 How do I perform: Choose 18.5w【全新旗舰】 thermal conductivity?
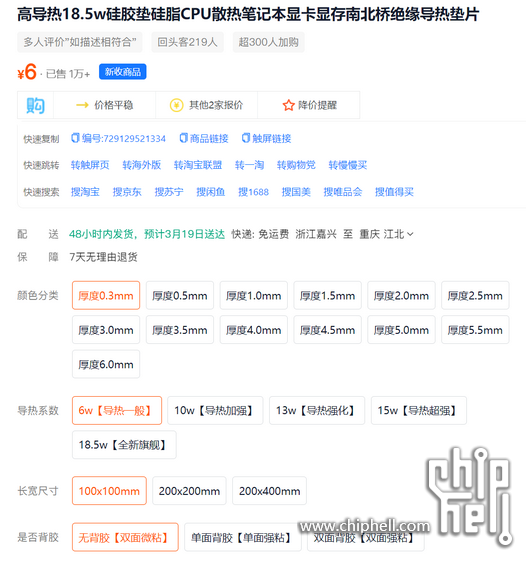tap(124, 445)
